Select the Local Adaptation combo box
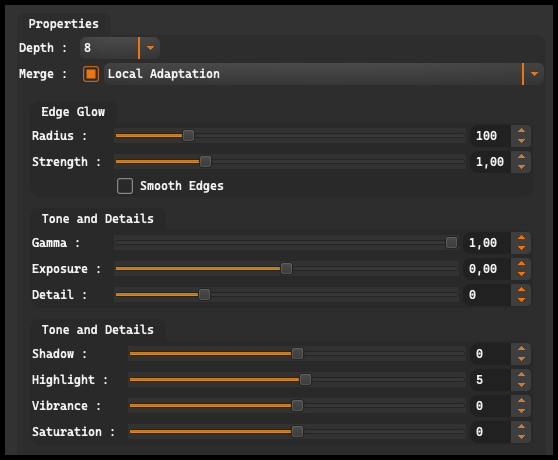The height and width of the screenshot is (460, 558). 324,74
